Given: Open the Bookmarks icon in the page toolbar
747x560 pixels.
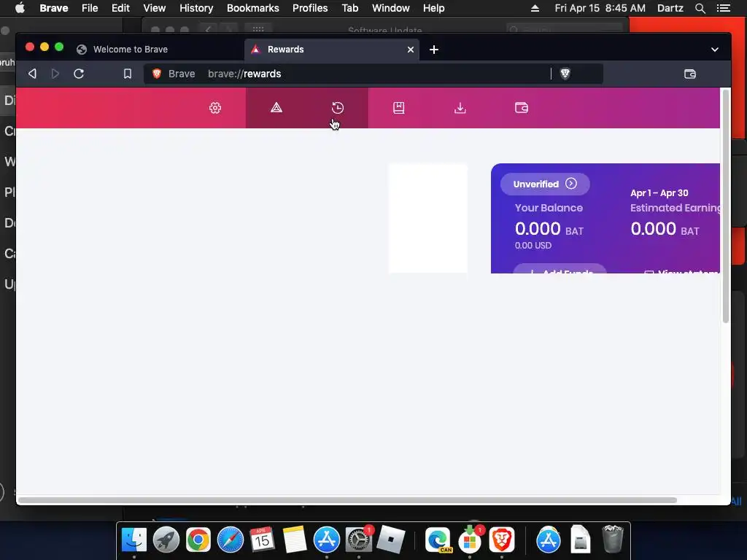Looking at the screenshot, I should [x=399, y=108].
